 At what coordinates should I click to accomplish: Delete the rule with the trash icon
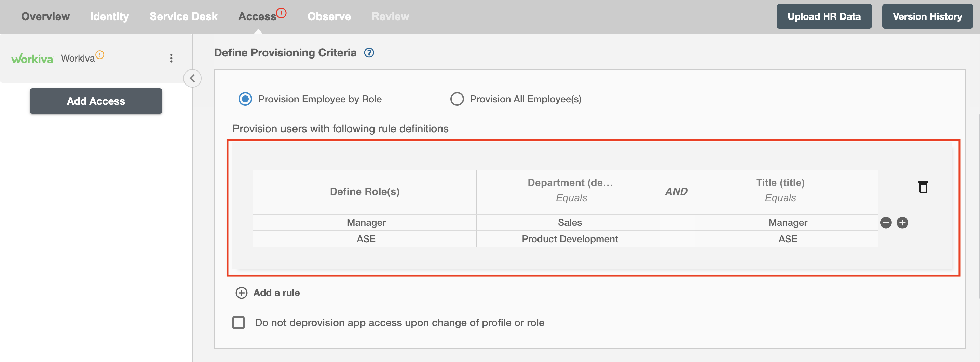click(x=923, y=187)
